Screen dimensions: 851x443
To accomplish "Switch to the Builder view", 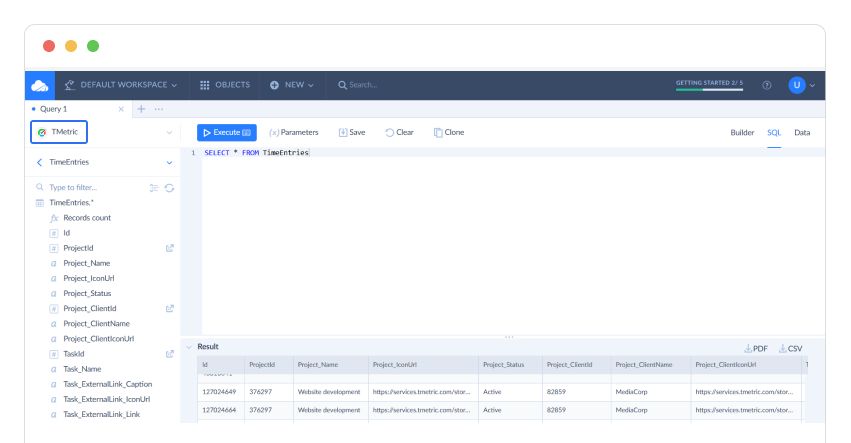I will tap(742, 132).
